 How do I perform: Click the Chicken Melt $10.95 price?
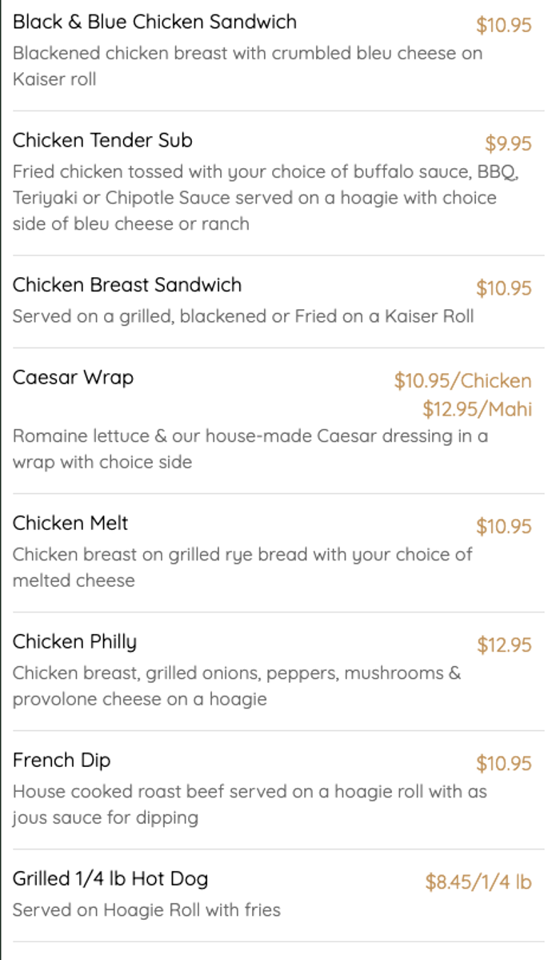point(504,526)
